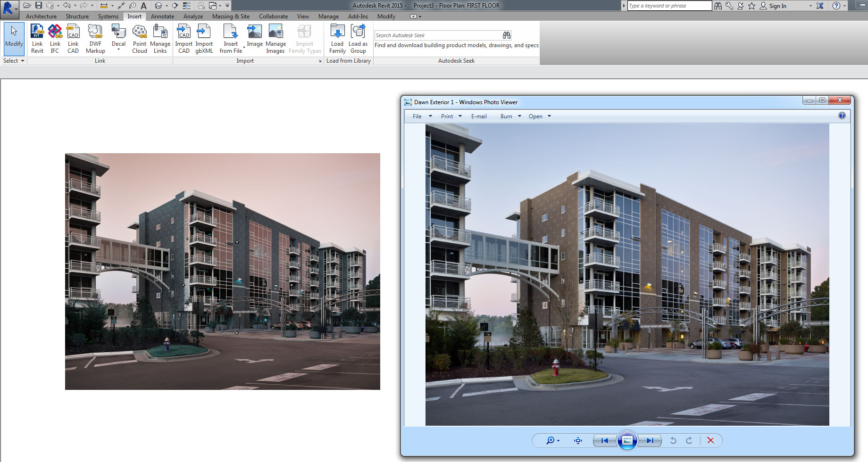Click the binoculars search icon in the title bar
Viewport: 868px width, 462px height.
(718, 6)
